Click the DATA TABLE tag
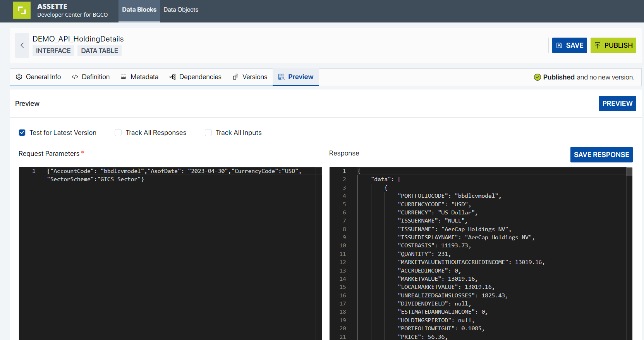This screenshot has width=644, height=340. tap(100, 51)
